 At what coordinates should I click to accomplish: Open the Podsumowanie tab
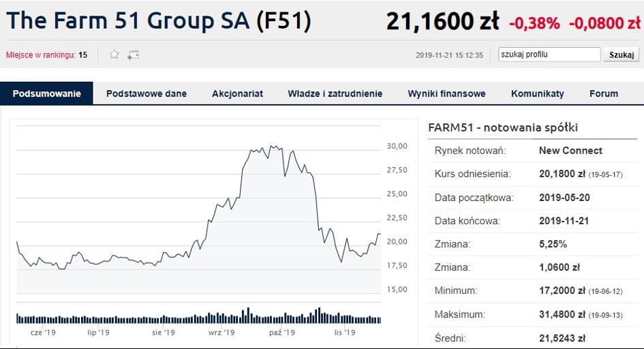point(47,93)
